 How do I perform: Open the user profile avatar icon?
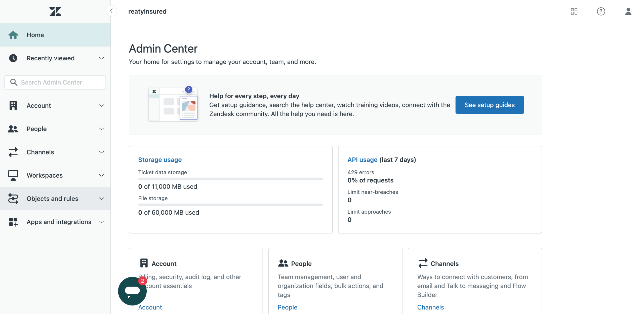628,11
